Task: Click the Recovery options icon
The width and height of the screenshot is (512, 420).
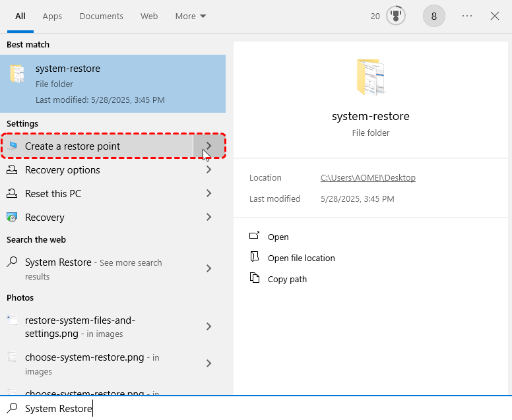Action: pos(12,169)
